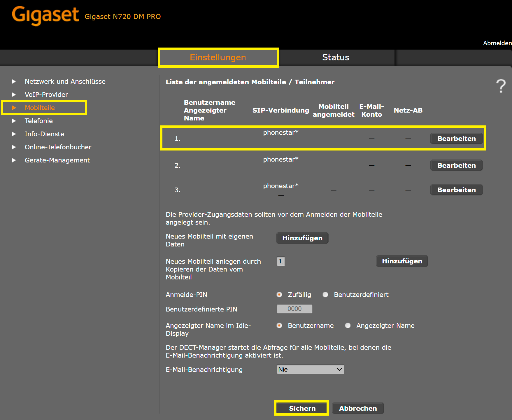Collapse the Mobilteile arrow
Image resolution: width=512 pixels, height=420 pixels.
14,108
